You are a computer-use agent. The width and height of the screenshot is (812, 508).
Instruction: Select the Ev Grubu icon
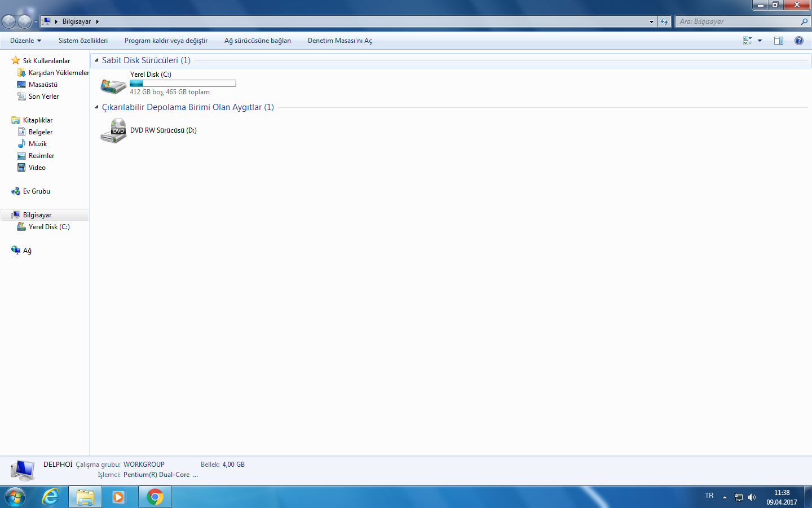[16, 191]
